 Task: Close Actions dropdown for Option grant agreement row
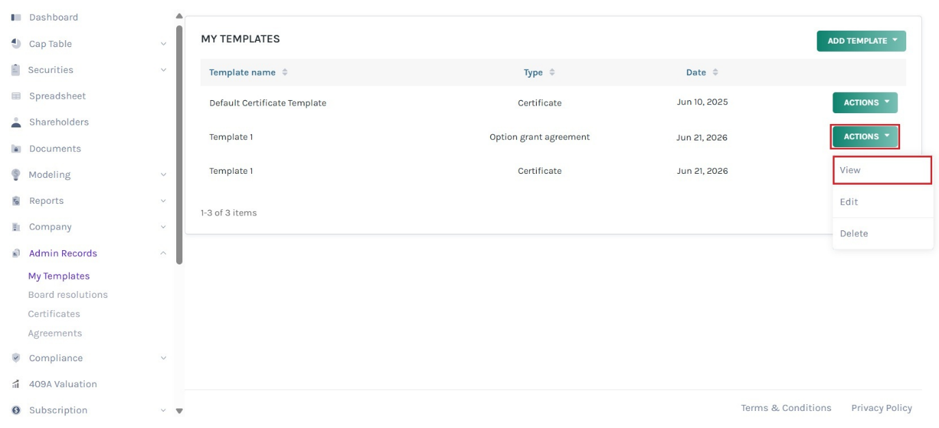(x=865, y=136)
